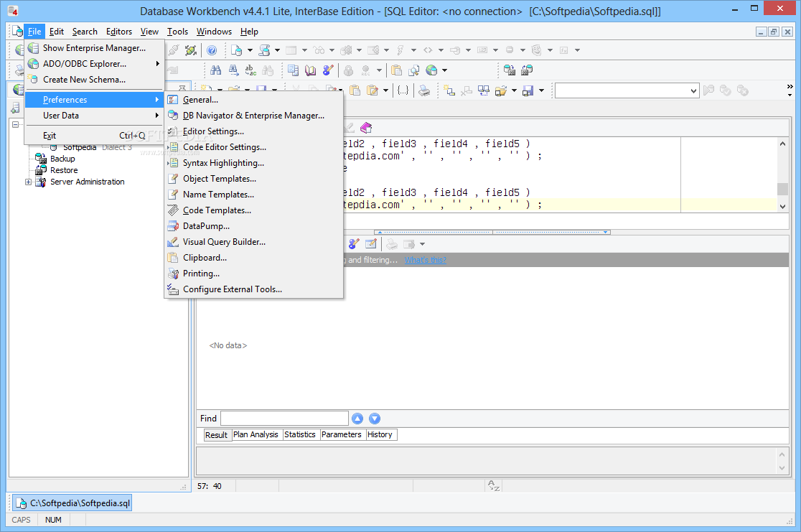Screen dimensions: 801x532
Task: Choose Visual Query Builder from Preferences submenu
Action: [224, 242]
